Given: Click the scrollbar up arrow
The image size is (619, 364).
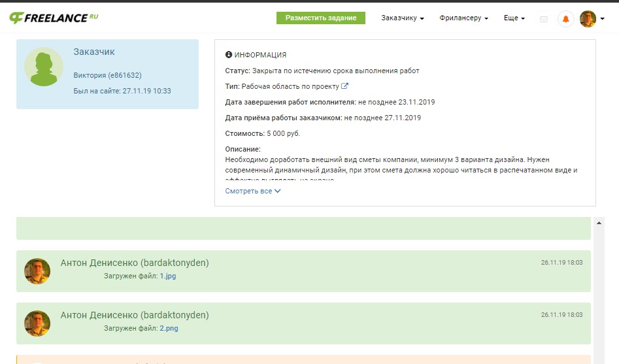Looking at the screenshot, I should [x=599, y=223].
